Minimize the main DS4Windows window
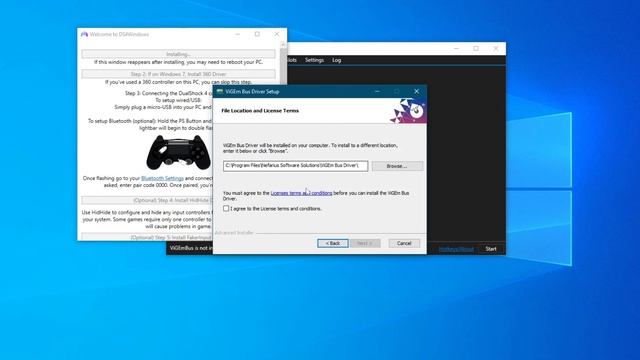This screenshot has width=640, height=360. click(456, 49)
